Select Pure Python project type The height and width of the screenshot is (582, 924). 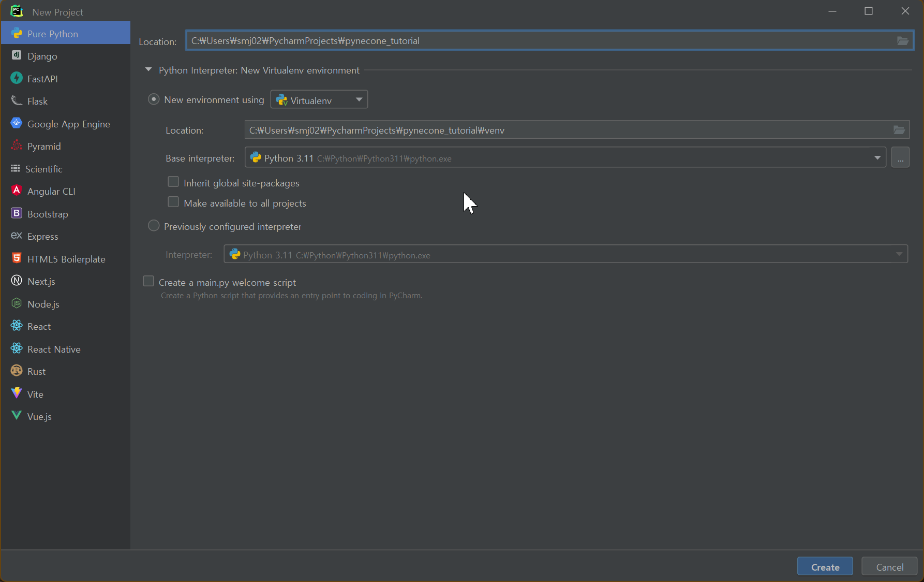66,33
